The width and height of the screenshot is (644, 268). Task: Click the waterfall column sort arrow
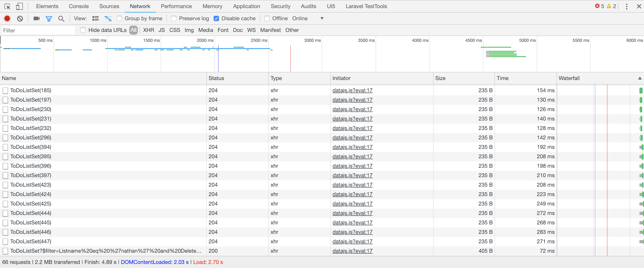pyautogui.click(x=640, y=78)
